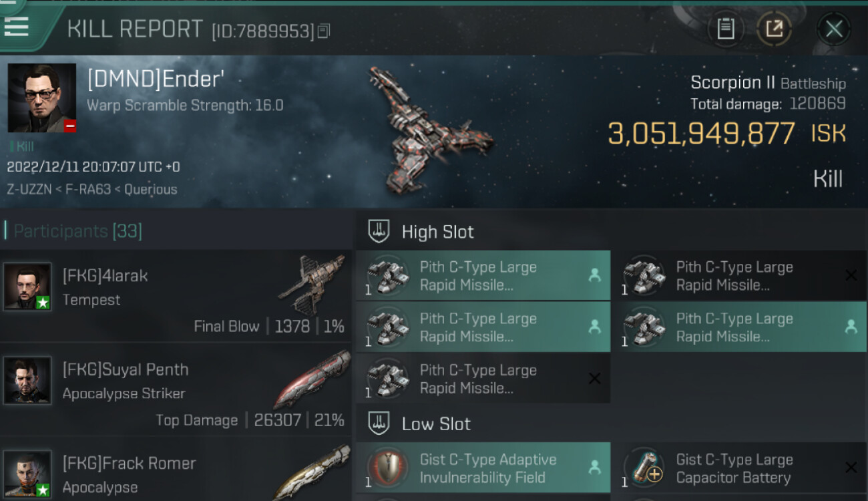Screen dimensions: 868x501
Task: Select Gist C-Type Large Capacitor Battery
Action: 740,468
